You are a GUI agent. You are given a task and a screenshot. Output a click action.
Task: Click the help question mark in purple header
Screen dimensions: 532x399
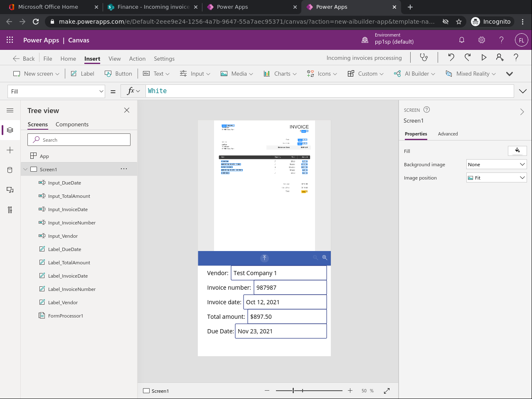point(501,40)
